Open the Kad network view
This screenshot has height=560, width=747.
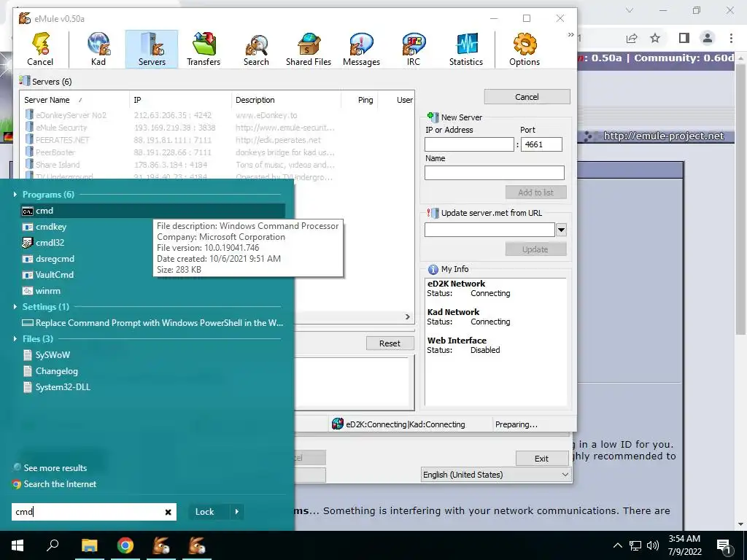tap(98, 49)
